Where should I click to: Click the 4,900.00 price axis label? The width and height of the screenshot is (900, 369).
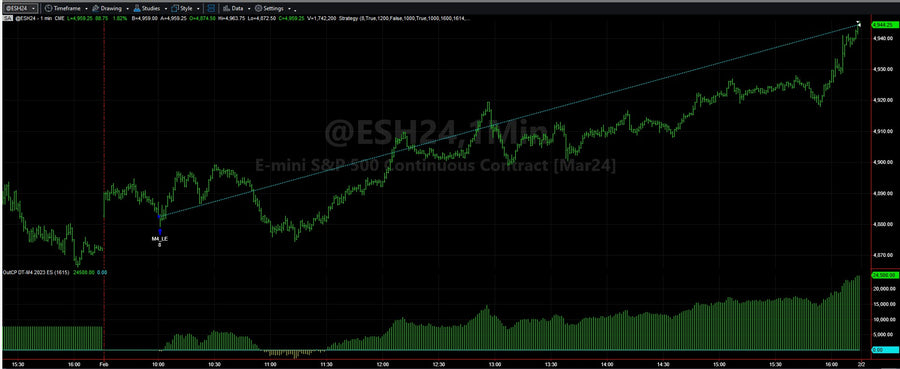[882, 162]
